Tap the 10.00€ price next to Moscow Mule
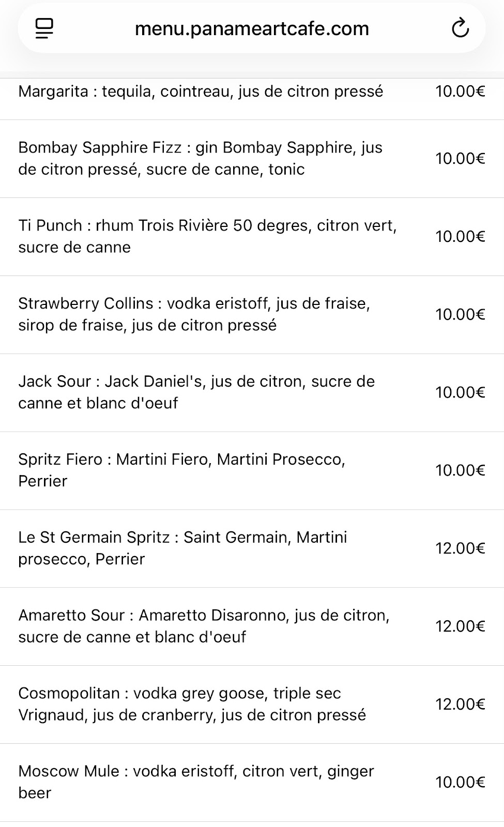The image size is (504, 827). click(460, 783)
